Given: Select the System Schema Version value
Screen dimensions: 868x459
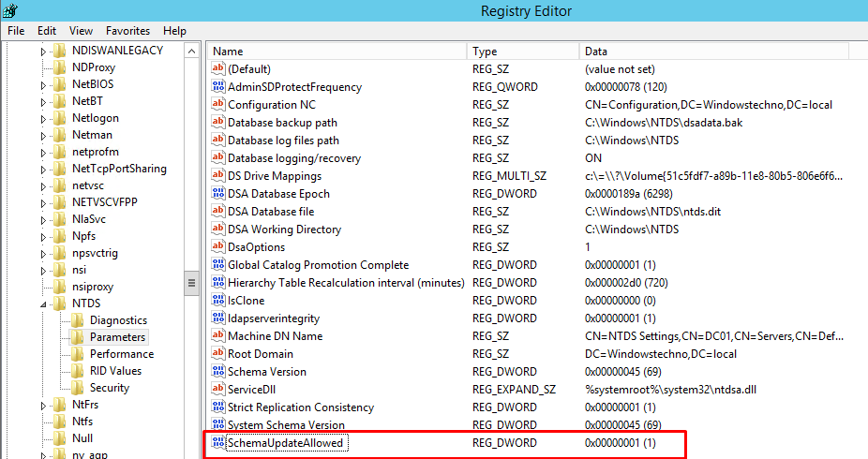Looking at the screenshot, I should pyautogui.click(x=286, y=424).
